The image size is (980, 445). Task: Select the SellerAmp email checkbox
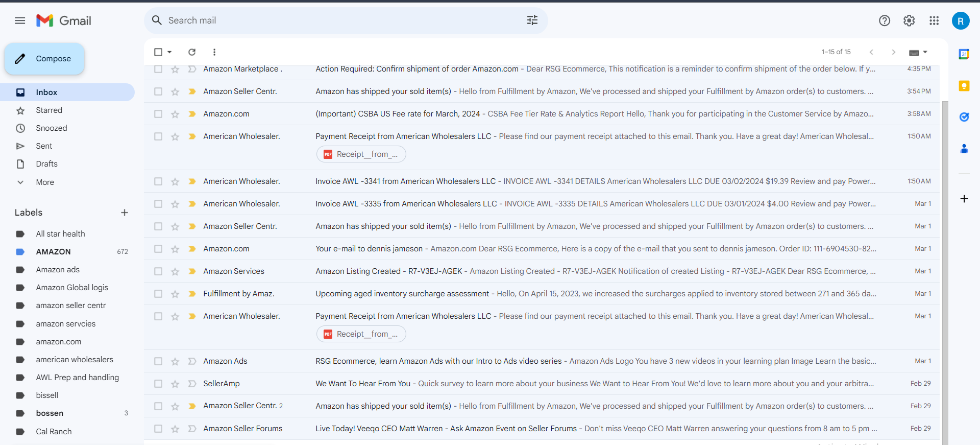158,384
